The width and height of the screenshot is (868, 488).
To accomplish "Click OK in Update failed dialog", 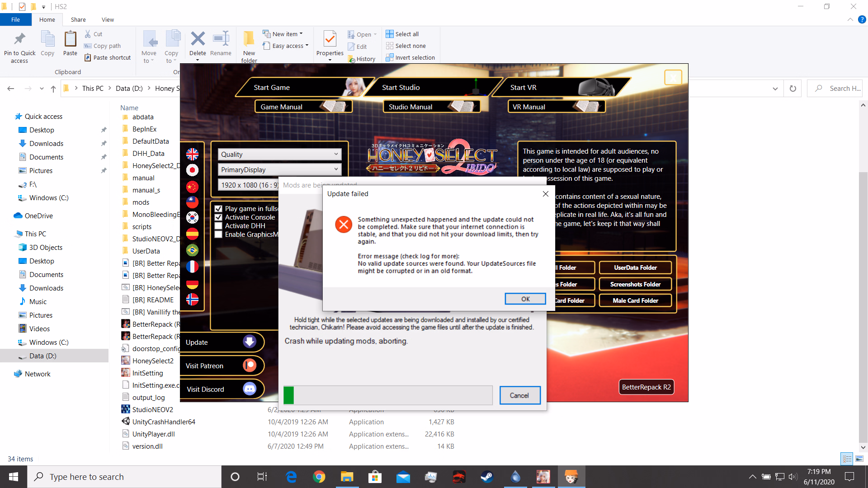I will [525, 299].
